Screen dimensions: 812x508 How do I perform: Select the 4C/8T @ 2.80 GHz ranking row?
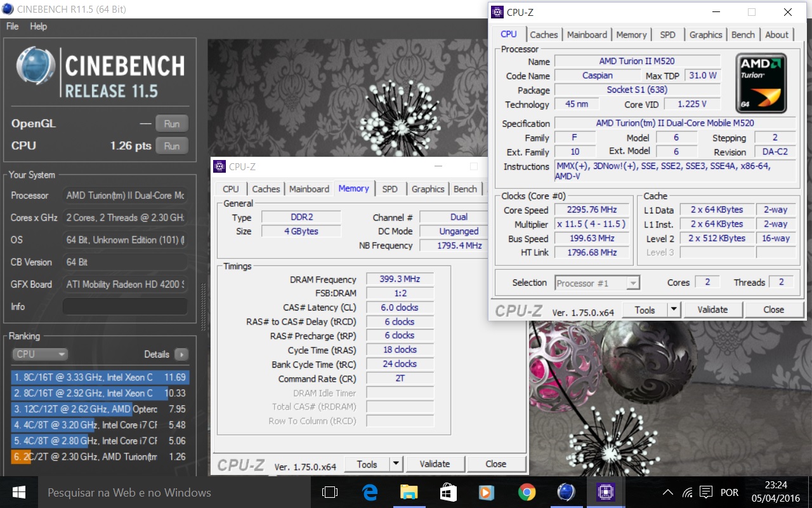click(100, 441)
